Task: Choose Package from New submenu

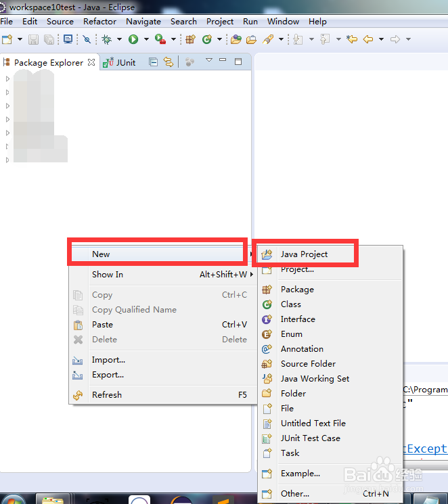Action: pyautogui.click(x=330, y=290)
